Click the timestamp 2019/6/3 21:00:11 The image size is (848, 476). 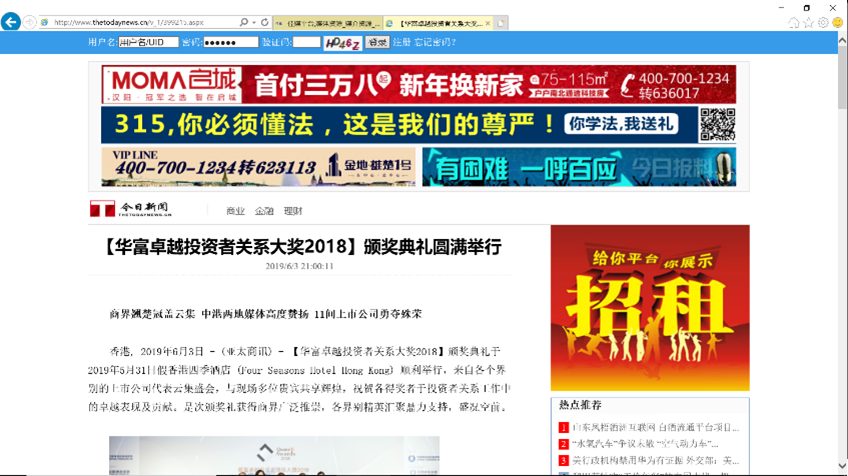click(x=299, y=266)
